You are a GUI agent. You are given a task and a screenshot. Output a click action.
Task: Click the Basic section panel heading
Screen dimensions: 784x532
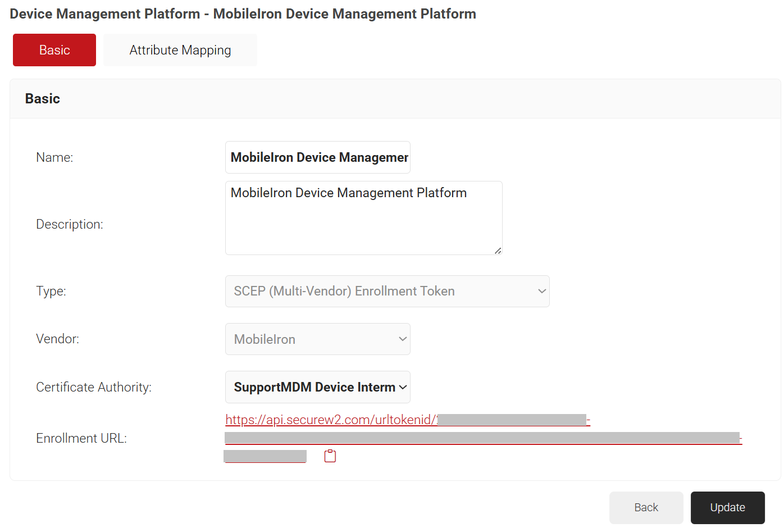point(43,98)
